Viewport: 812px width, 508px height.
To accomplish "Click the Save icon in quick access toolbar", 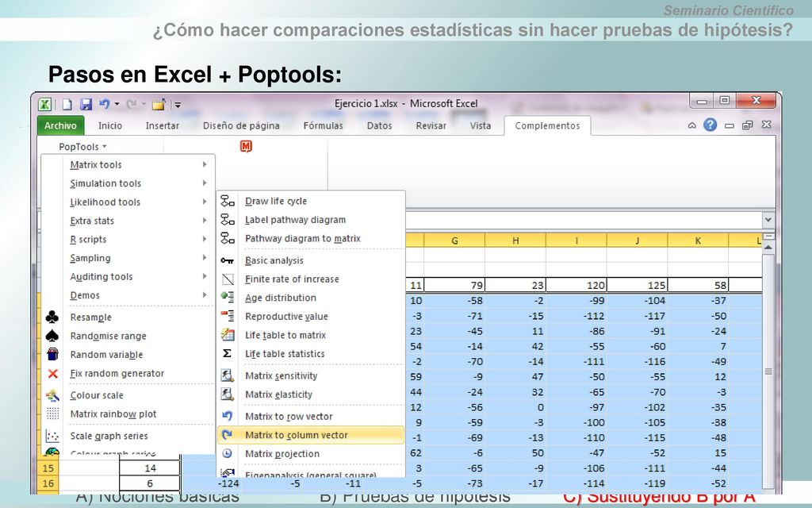I will 86,104.
